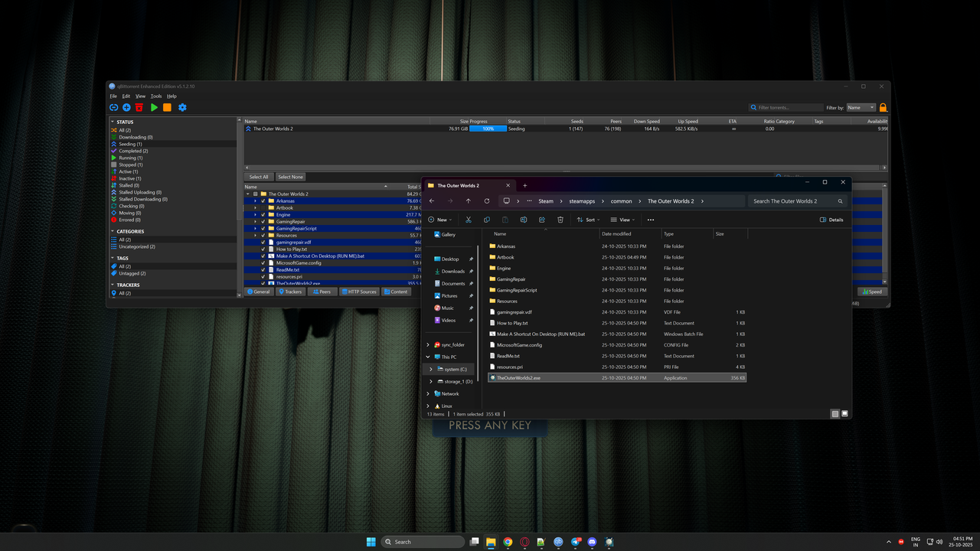Switch to the Peers tab in qBittorrent
Screen dimensions: 980x551
pyautogui.click(x=322, y=292)
